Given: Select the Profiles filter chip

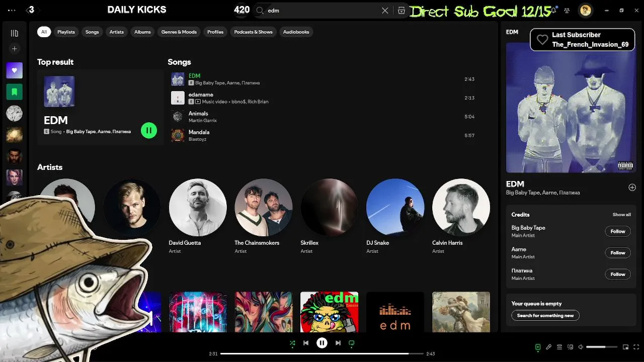Looking at the screenshot, I should tap(215, 32).
